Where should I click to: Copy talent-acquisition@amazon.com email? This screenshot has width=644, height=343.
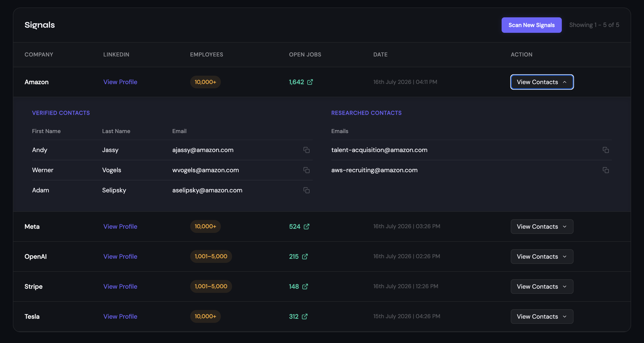pyautogui.click(x=606, y=150)
